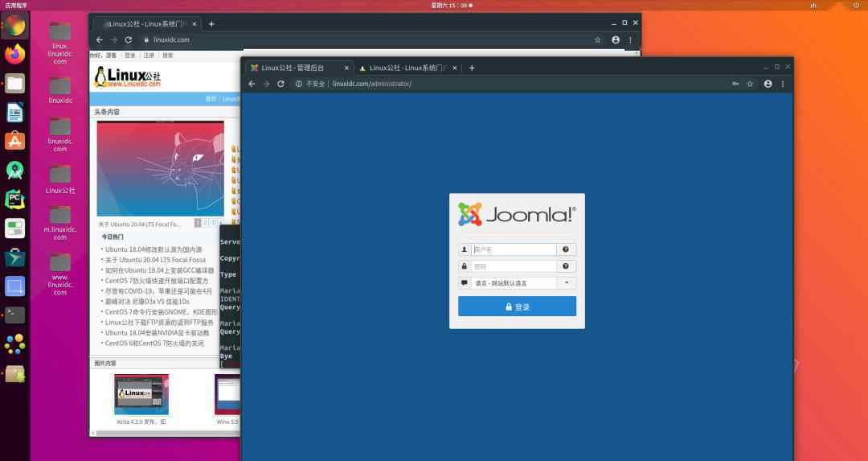Image resolution: width=868 pixels, height=461 pixels.
Task: Click horizontal scrollbar at bottom of back window
Action: tap(166, 434)
